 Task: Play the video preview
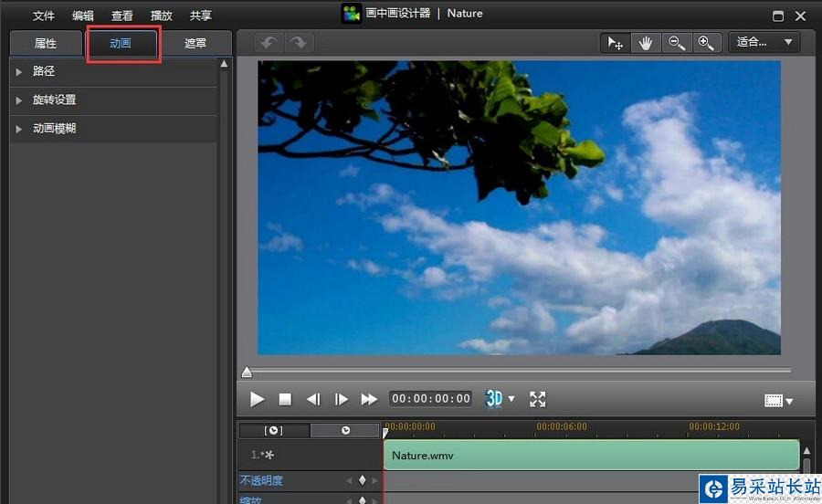pos(258,399)
